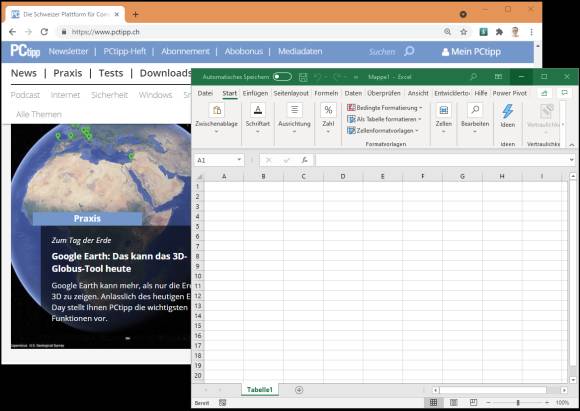Expand the Ausrichtung group arrow
580x411 pixels.
294,132
